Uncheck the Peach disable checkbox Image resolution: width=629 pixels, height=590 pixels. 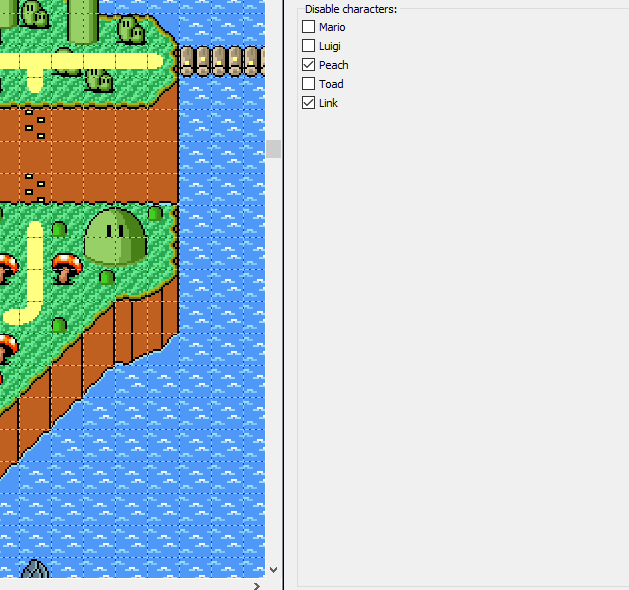[x=308, y=65]
